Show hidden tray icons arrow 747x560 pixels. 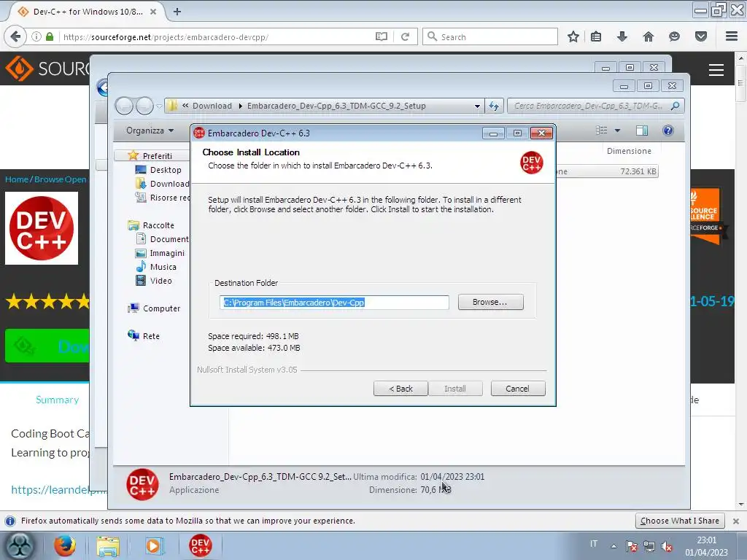coord(614,546)
